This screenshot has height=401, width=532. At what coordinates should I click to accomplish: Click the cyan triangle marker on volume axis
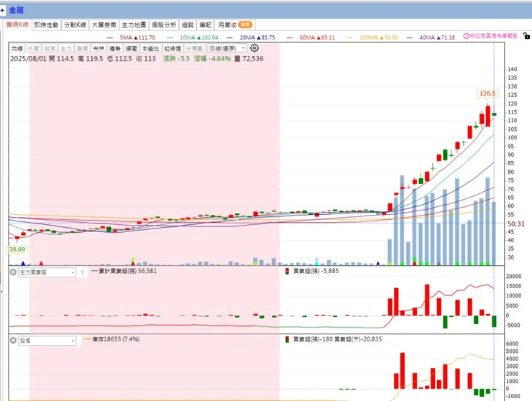click(x=316, y=263)
